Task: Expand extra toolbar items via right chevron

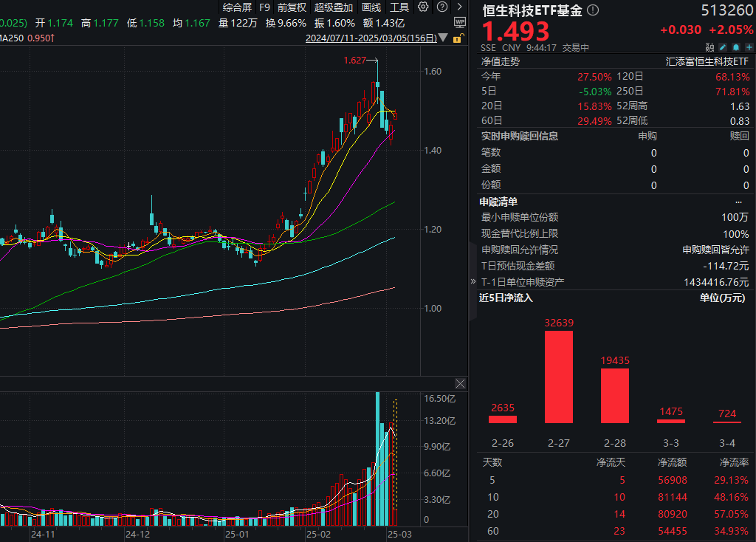Action: tap(459, 7)
